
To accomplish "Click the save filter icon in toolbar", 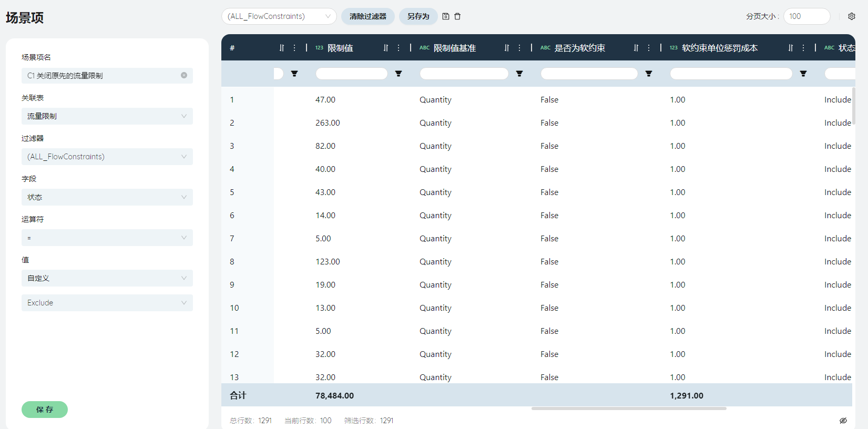I will coord(446,16).
